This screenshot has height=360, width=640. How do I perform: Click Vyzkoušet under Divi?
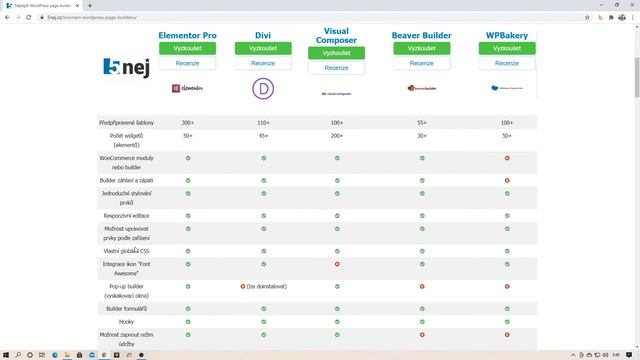click(x=263, y=48)
